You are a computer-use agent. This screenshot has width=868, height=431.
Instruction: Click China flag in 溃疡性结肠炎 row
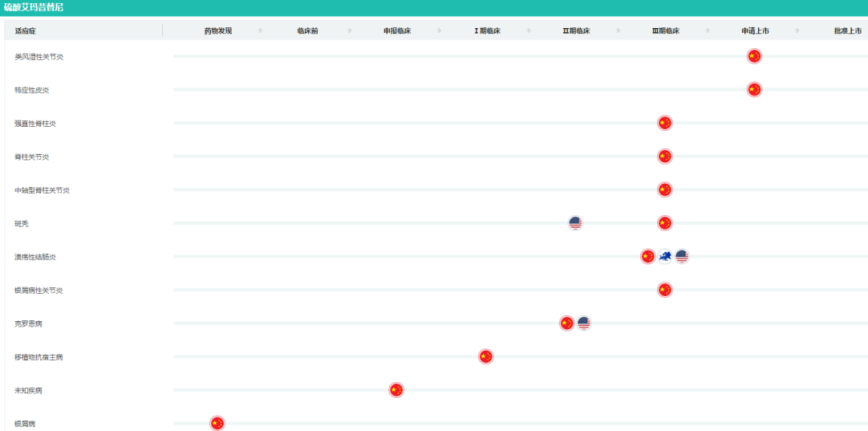647,257
